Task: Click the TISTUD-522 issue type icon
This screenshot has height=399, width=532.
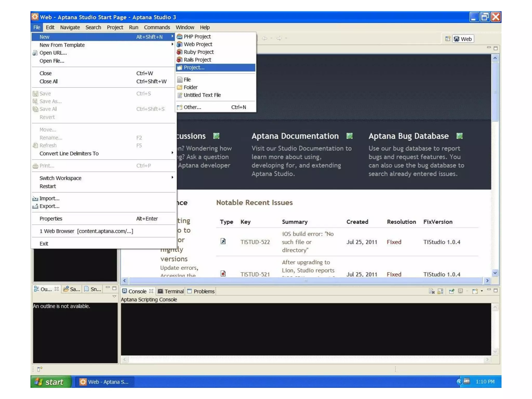Action: point(223,241)
